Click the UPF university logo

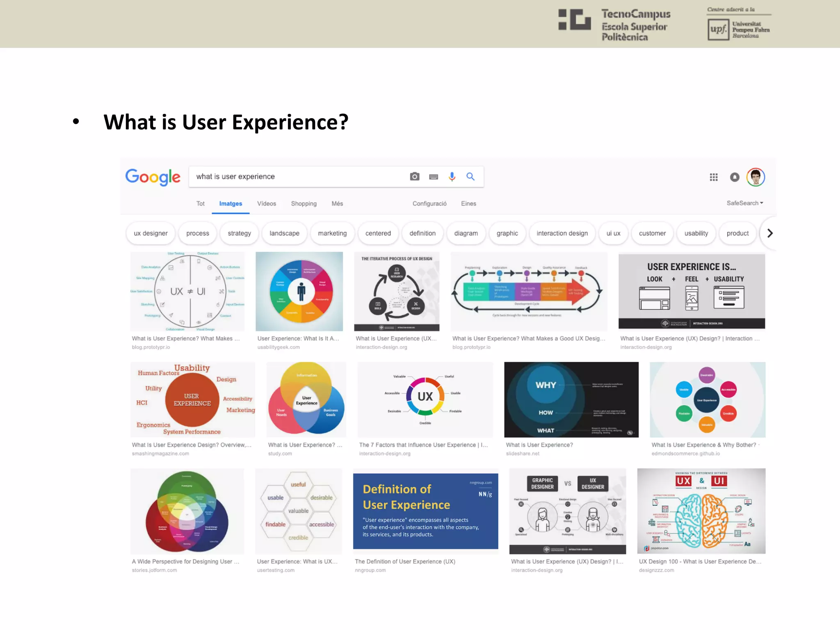[x=739, y=24]
